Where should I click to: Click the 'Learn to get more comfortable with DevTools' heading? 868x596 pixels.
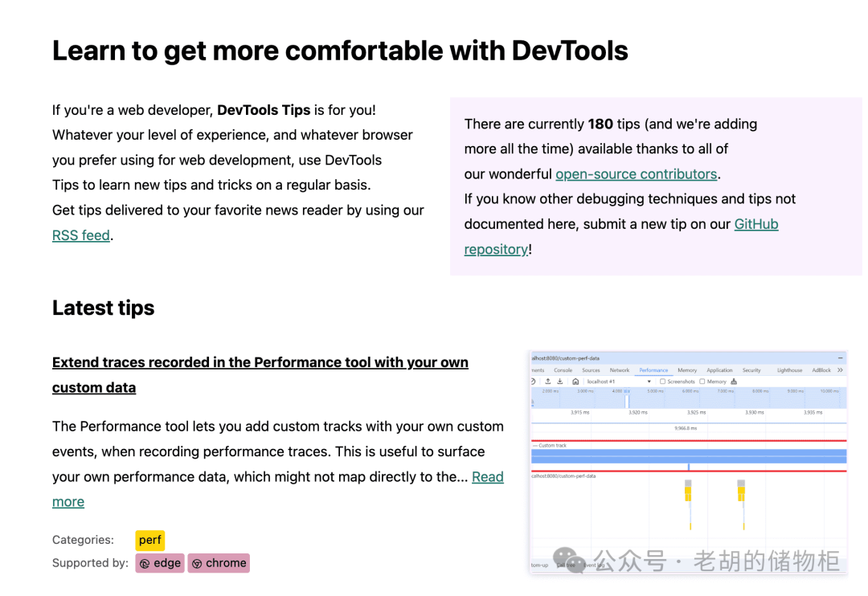[x=340, y=51]
